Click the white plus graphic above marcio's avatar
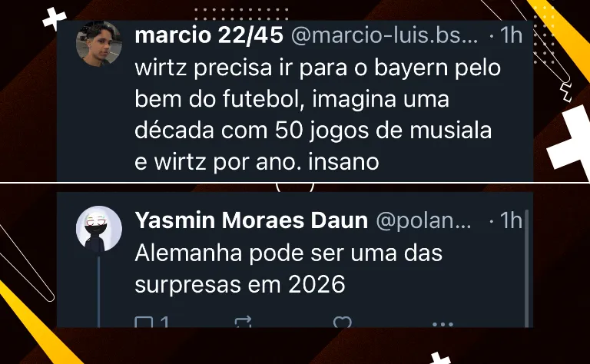590x364 pixels. click(55, 18)
